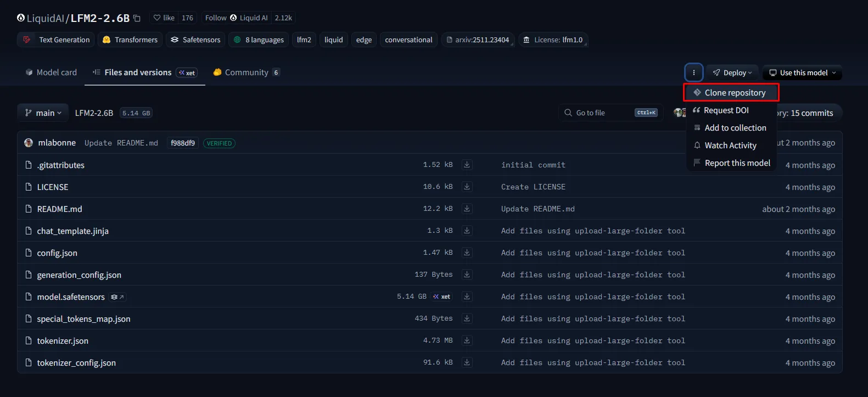Open safetensors viewer icon beside model.safetensors
This screenshot has width=868, height=397.
[x=117, y=297]
